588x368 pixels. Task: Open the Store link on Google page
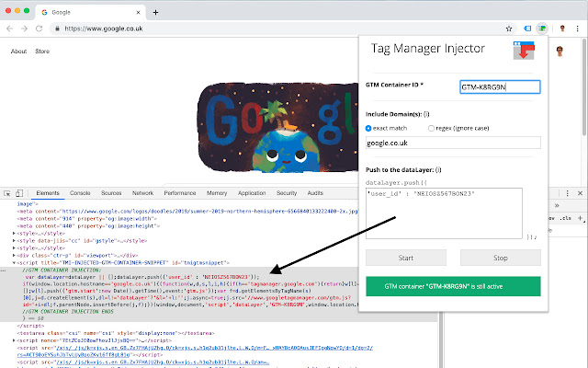42,52
